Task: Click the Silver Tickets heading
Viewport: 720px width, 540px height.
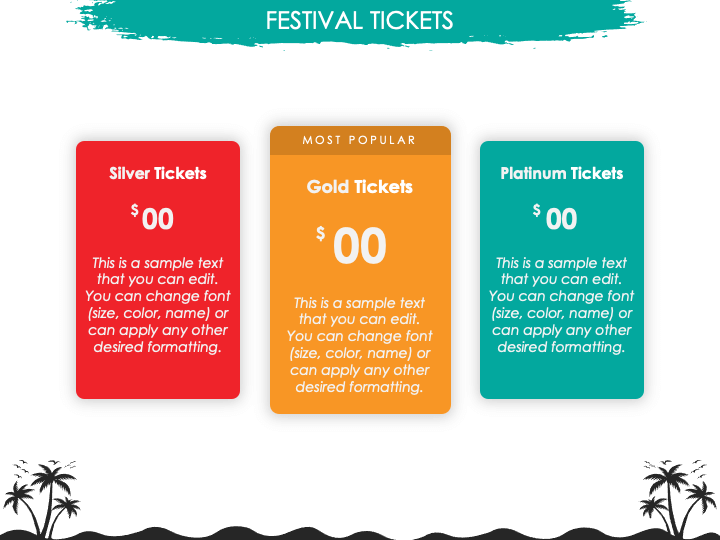Action: (x=158, y=174)
